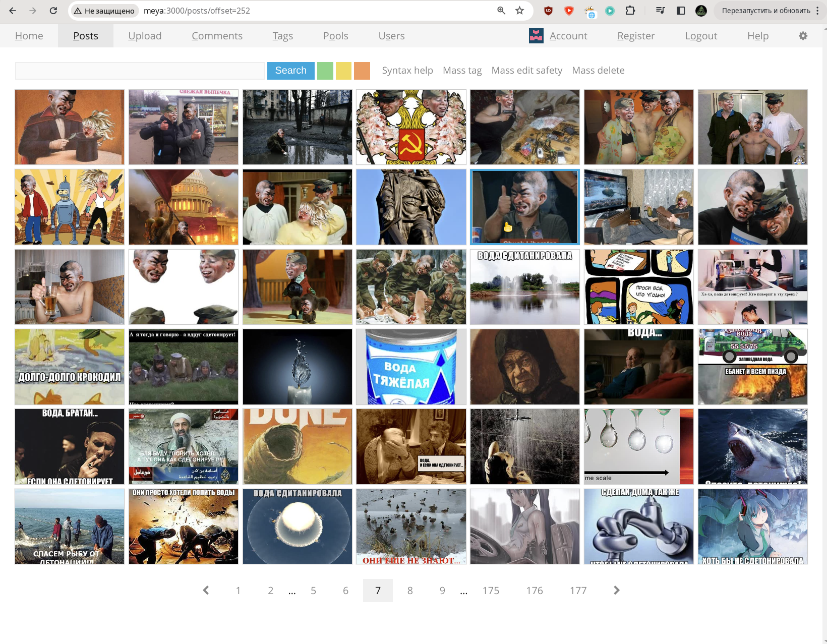Open the 'ДОЛГО-ДОЛГО КРОКОДИЛ' thumbnail
This screenshot has width=827, height=644.
[70, 367]
